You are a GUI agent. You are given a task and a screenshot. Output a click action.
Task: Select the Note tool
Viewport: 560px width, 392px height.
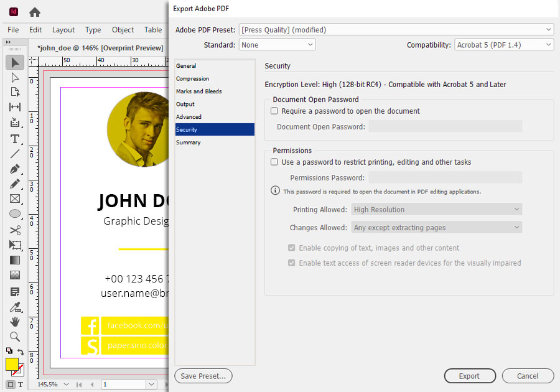[x=15, y=292]
